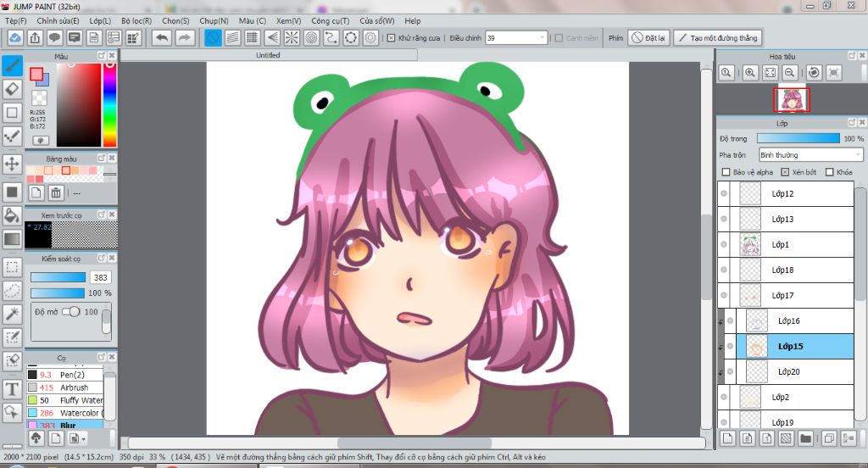Switch to the Untitled document tab
868x468 pixels.
[x=268, y=55]
